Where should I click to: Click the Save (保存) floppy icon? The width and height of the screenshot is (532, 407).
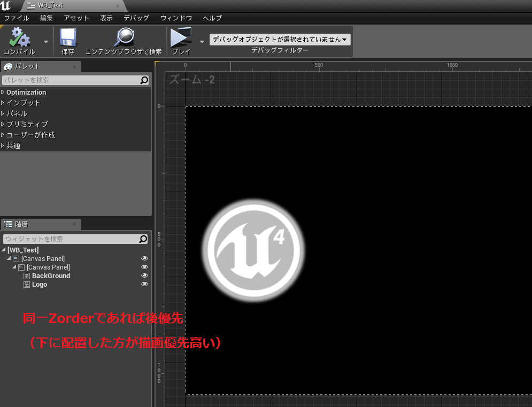(x=68, y=37)
